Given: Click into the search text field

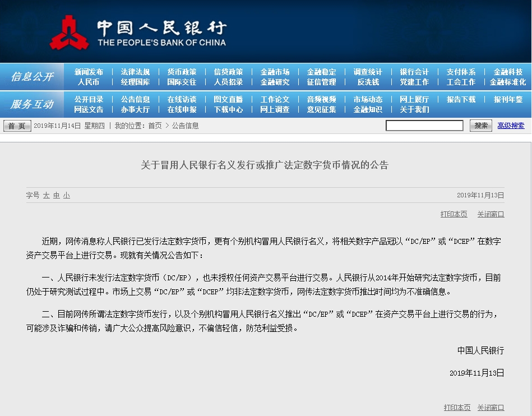Looking at the screenshot, I should click(x=424, y=126).
